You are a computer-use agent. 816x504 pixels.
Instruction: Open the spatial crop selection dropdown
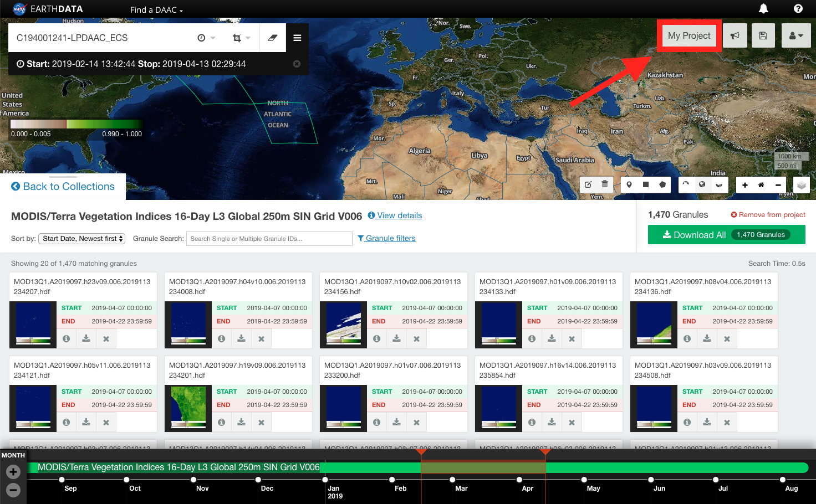pyautogui.click(x=241, y=38)
